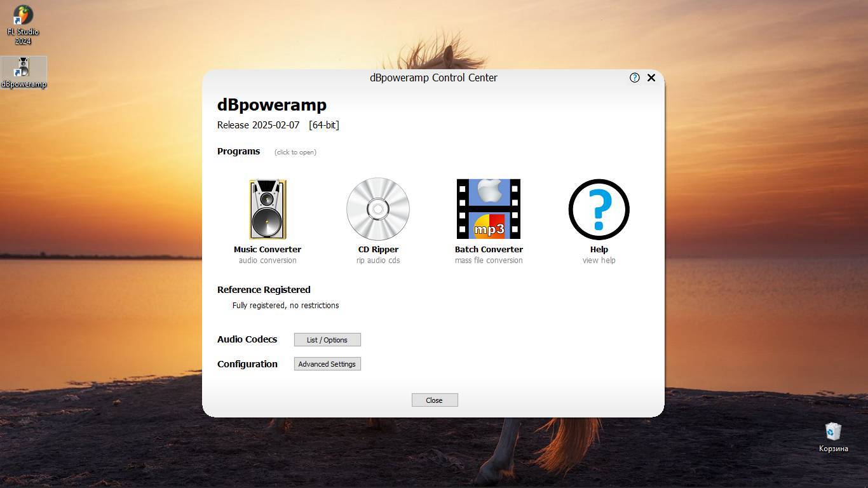868x488 pixels.
Task: Click the dBpoweramp Control Center title bar
Action: [433, 78]
